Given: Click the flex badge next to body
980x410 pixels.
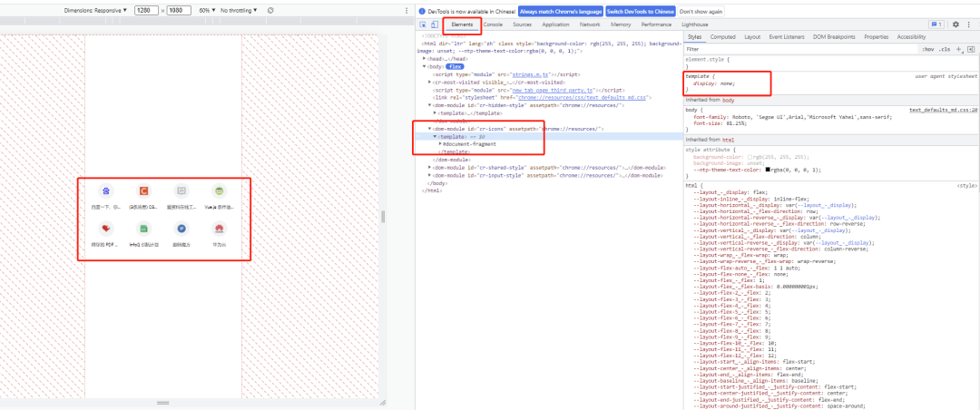Looking at the screenshot, I should coord(455,66).
